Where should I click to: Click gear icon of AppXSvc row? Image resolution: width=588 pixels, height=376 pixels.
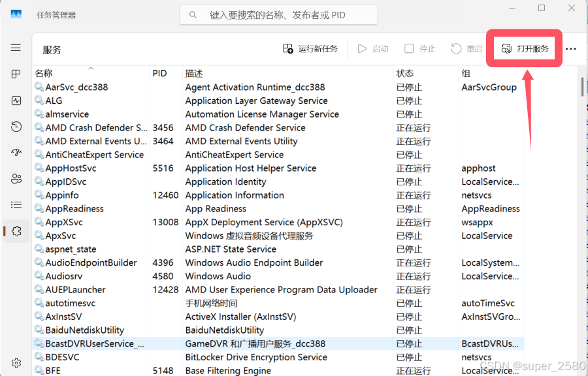coord(39,222)
